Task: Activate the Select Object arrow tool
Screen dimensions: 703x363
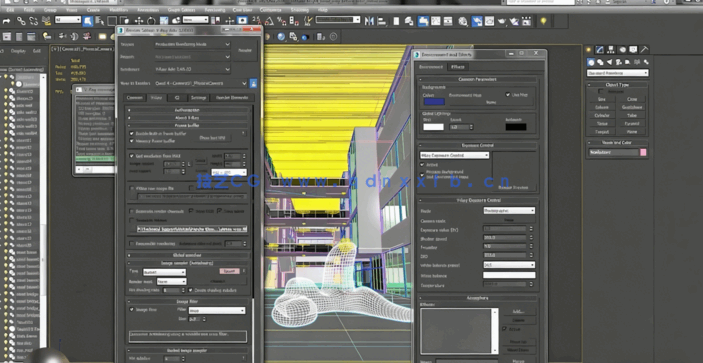Action: pyautogui.click(x=87, y=21)
